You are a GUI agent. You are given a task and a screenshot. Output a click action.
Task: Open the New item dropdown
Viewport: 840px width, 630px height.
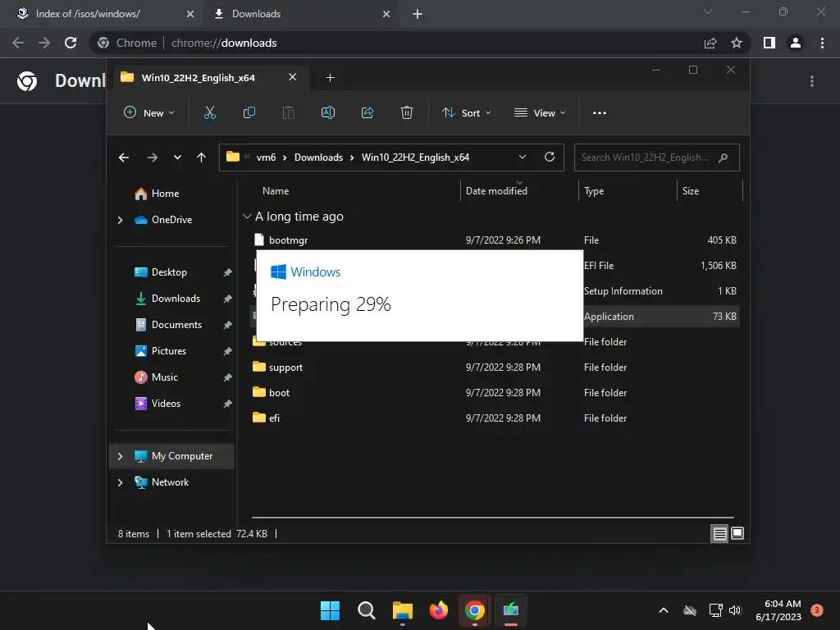(x=149, y=113)
